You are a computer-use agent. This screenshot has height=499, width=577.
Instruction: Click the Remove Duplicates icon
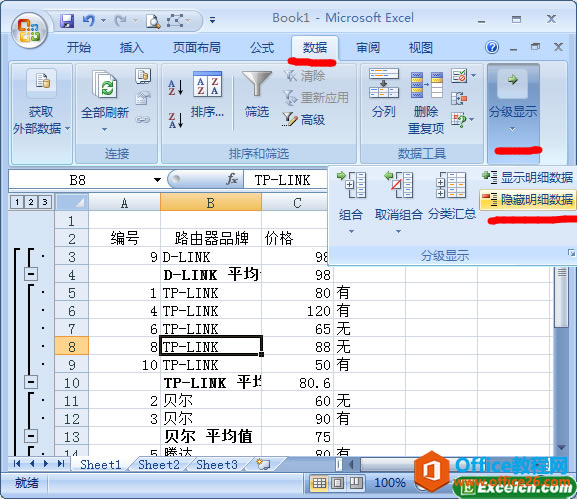coord(426,85)
